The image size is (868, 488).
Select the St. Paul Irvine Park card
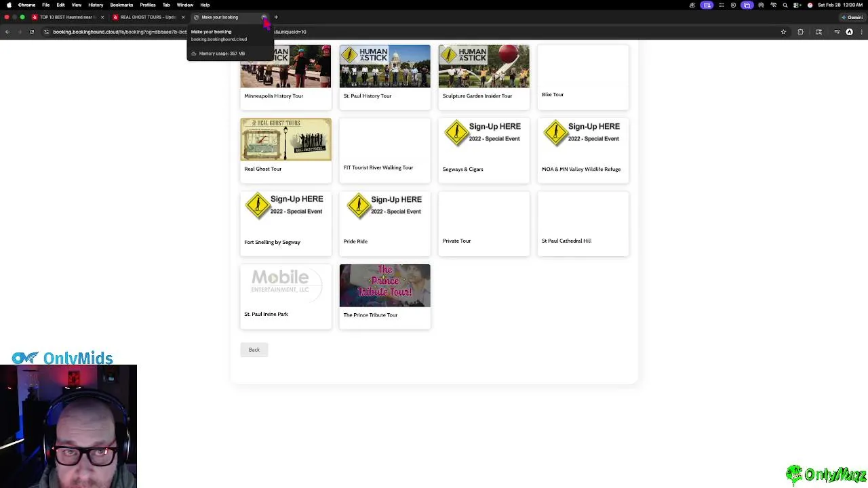tap(285, 297)
